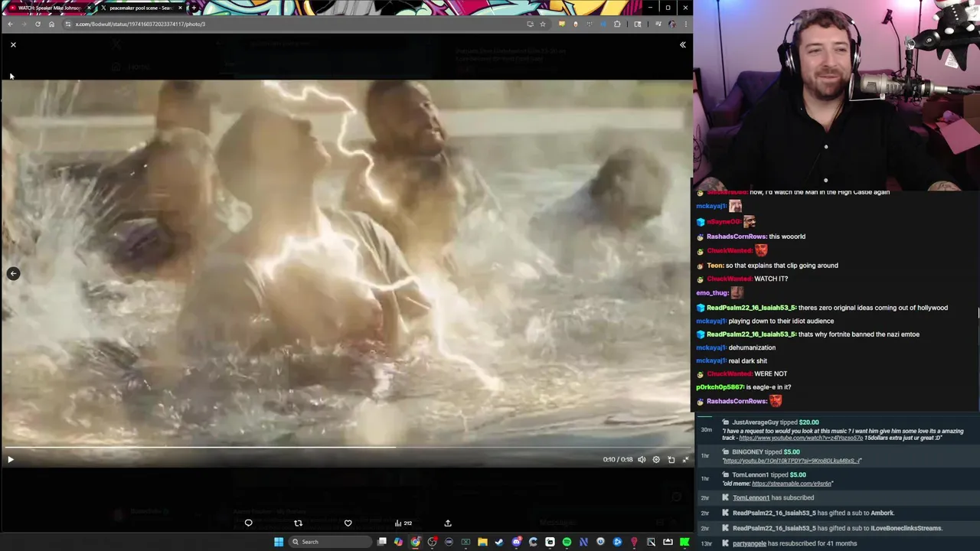The image size is (980, 551).
Task: Open the Windows Start menu
Action: pyautogui.click(x=279, y=542)
